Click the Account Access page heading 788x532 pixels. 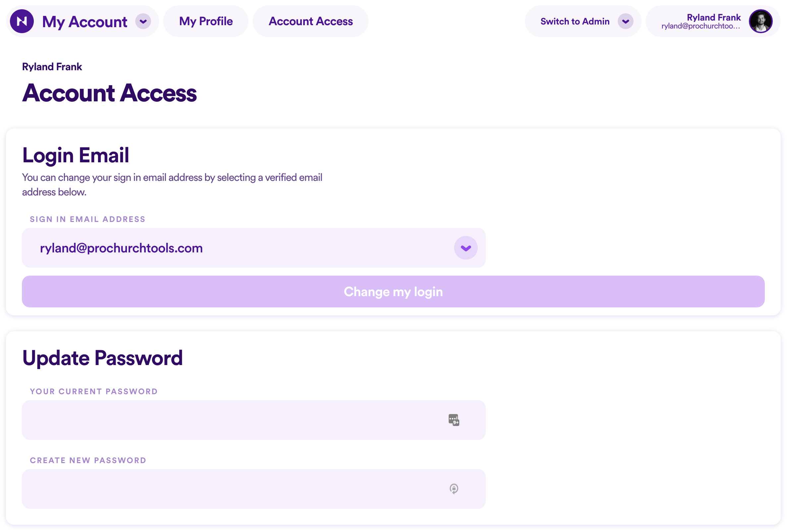(109, 93)
